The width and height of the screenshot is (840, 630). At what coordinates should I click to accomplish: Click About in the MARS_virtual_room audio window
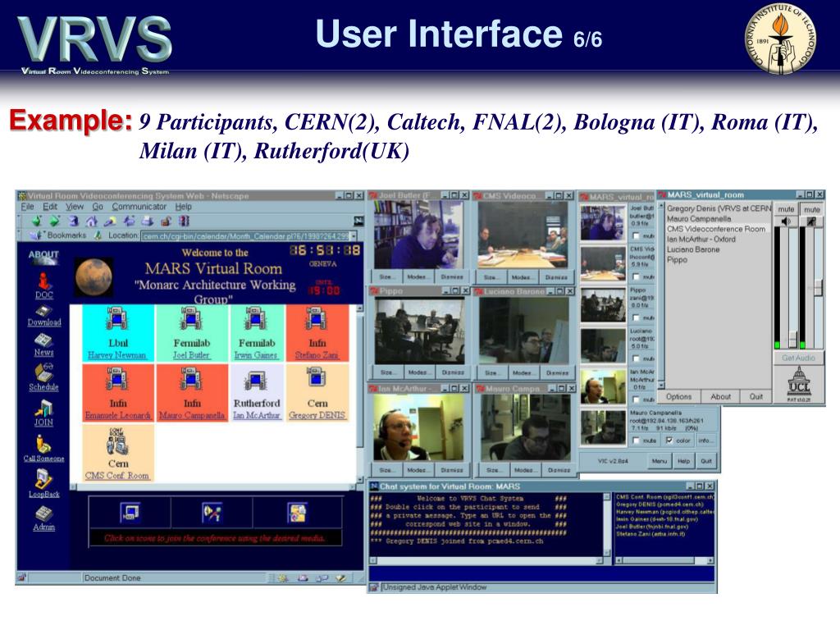coord(720,397)
